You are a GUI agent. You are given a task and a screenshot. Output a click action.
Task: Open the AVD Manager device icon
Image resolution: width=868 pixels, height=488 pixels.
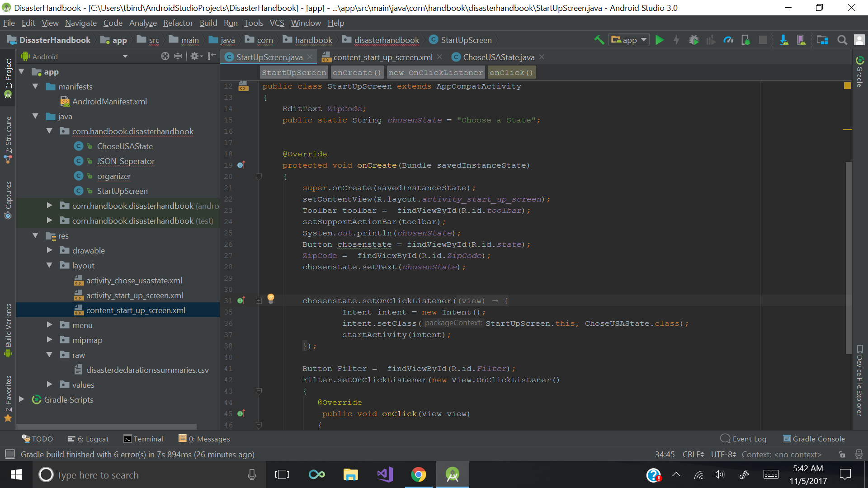pos(801,40)
